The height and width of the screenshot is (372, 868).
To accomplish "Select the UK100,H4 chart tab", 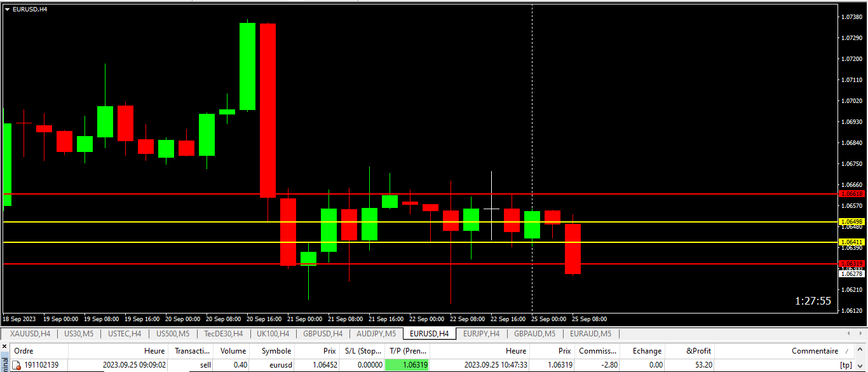I will tap(273, 333).
